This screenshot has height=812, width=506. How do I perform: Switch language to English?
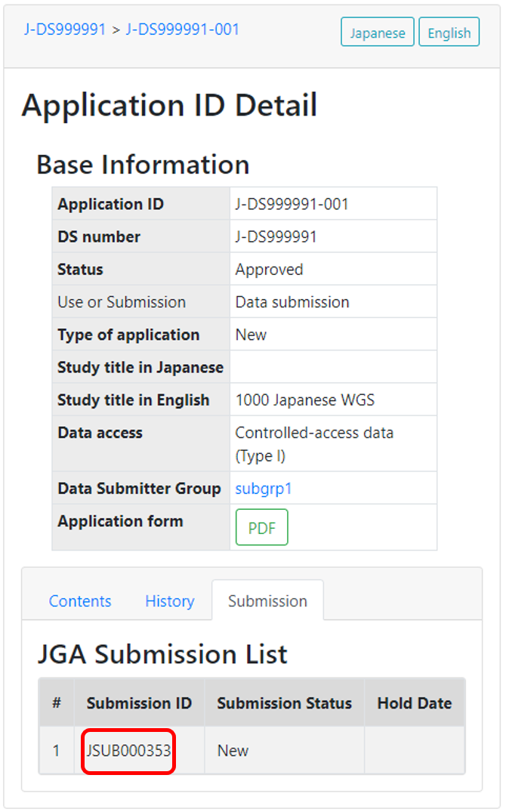(449, 32)
